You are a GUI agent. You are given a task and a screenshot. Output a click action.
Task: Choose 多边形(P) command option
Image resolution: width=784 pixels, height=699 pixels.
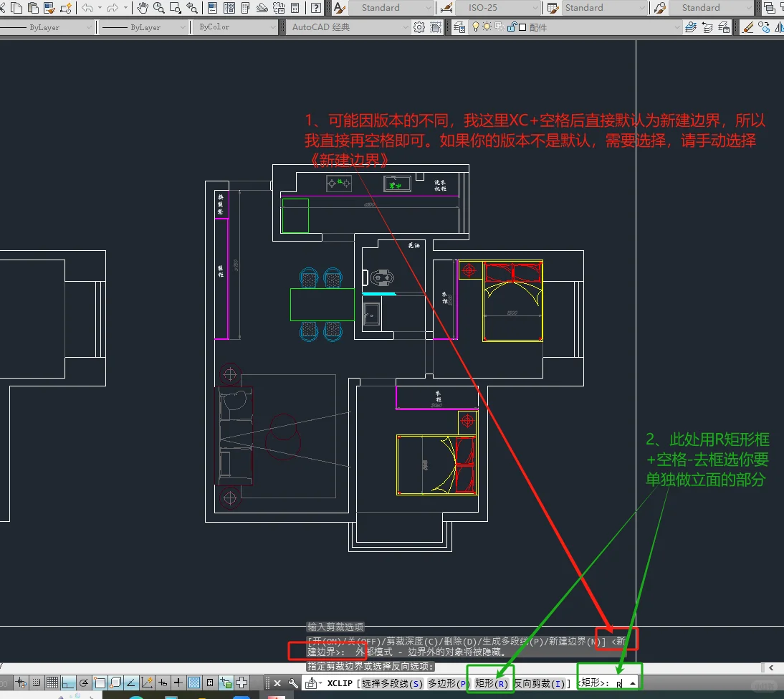(449, 683)
